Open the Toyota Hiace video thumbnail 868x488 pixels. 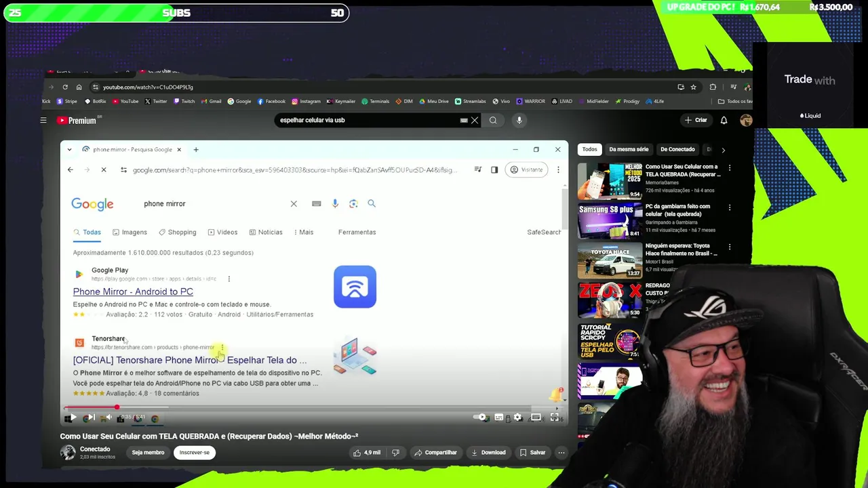click(x=610, y=260)
